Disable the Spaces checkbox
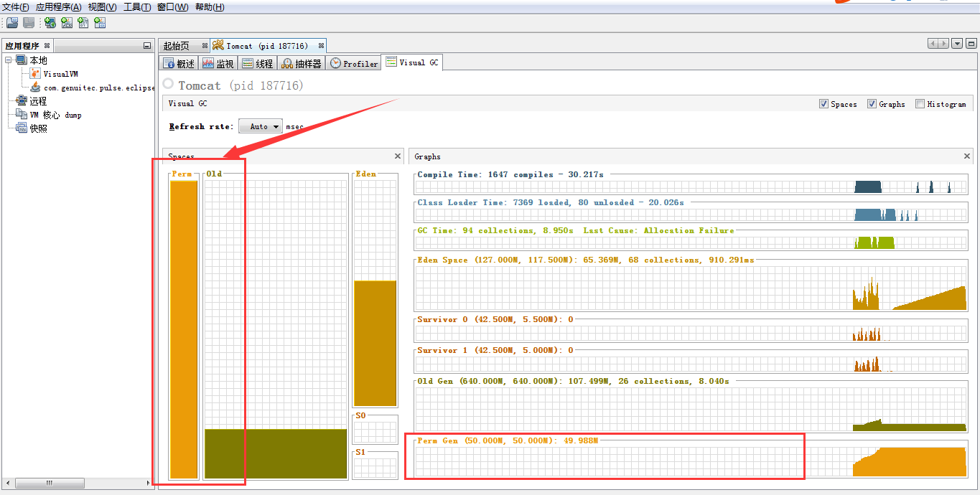The image size is (980, 495). pyautogui.click(x=823, y=103)
